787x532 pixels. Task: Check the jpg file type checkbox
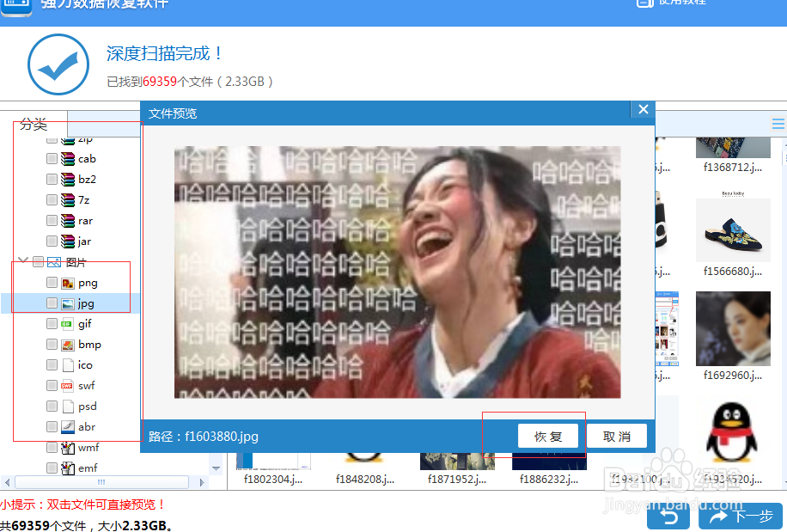click(x=52, y=303)
